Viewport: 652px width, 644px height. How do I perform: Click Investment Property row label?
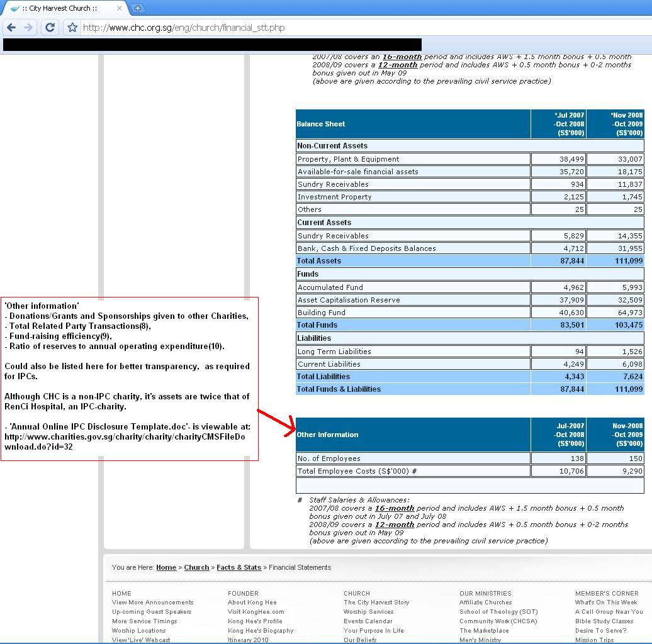334,197
